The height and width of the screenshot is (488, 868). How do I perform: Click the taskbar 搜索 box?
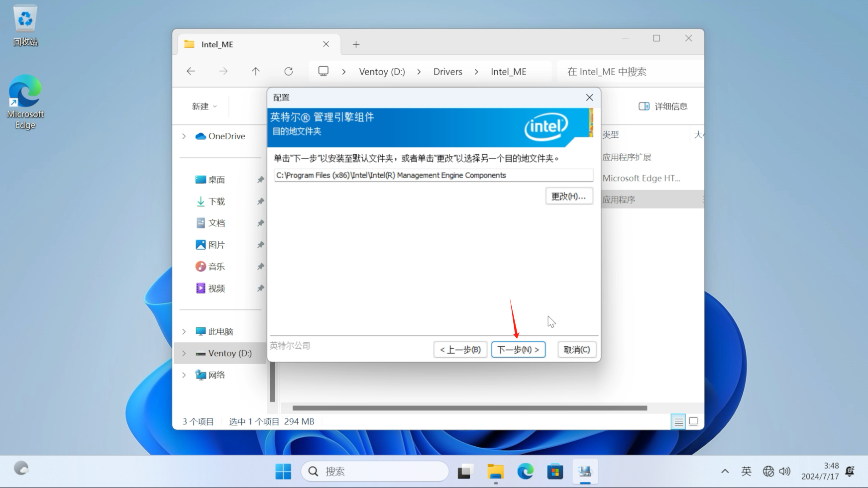point(375,471)
